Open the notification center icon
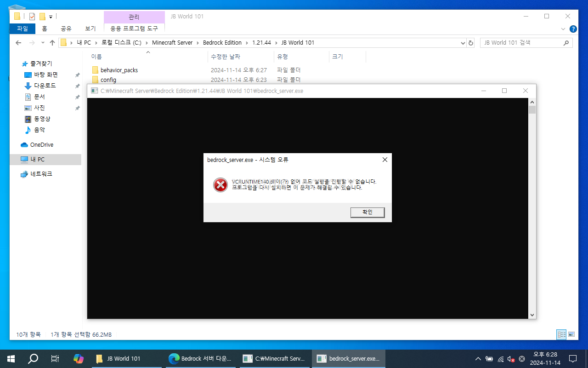Image resolution: width=588 pixels, height=368 pixels. (573, 358)
